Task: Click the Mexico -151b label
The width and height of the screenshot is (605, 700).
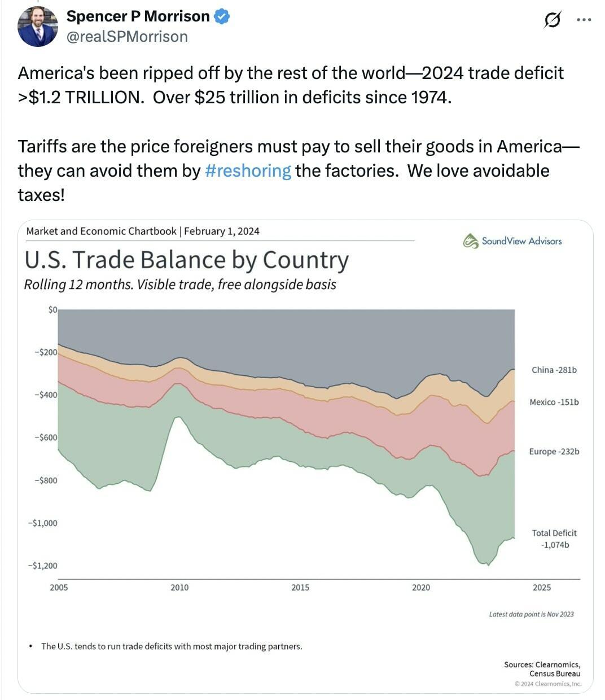Action: point(554,403)
